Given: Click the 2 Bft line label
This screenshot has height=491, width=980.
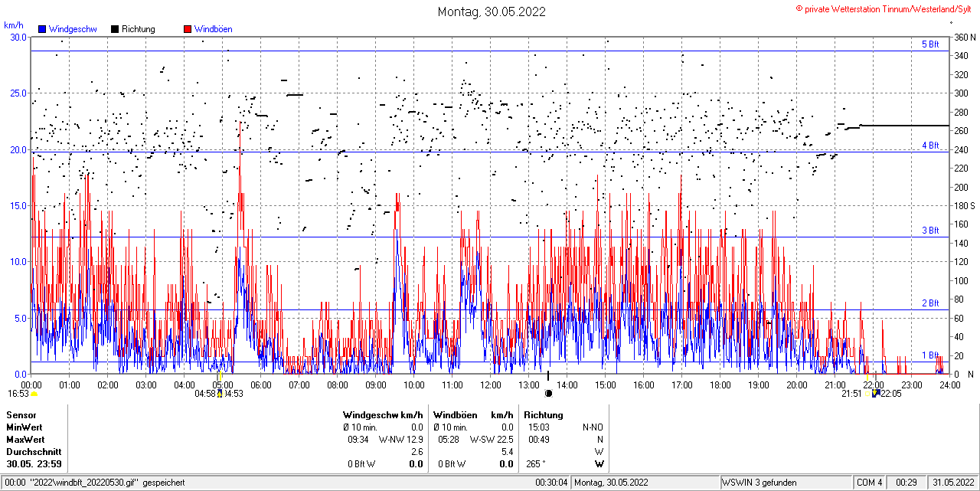Looking at the screenshot, I should click(930, 303).
